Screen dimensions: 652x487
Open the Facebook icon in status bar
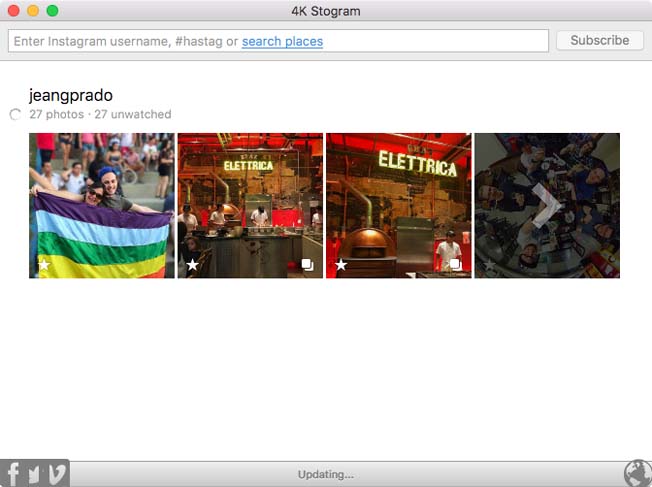13,473
